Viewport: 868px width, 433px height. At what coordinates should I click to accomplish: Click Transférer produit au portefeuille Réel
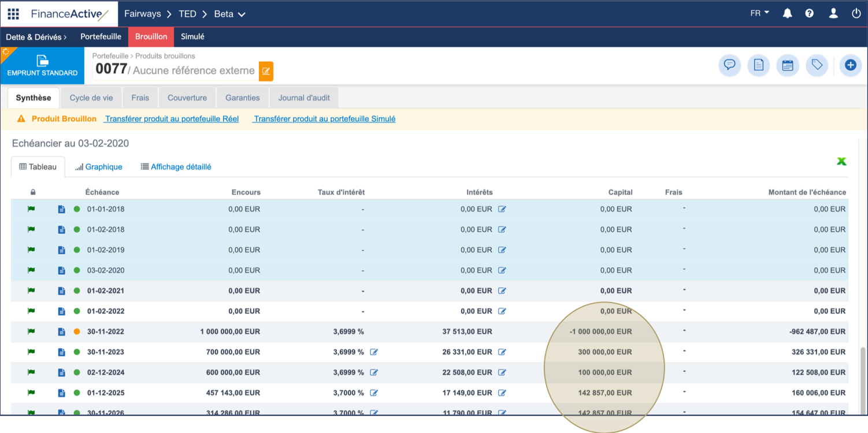tap(171, 118)
